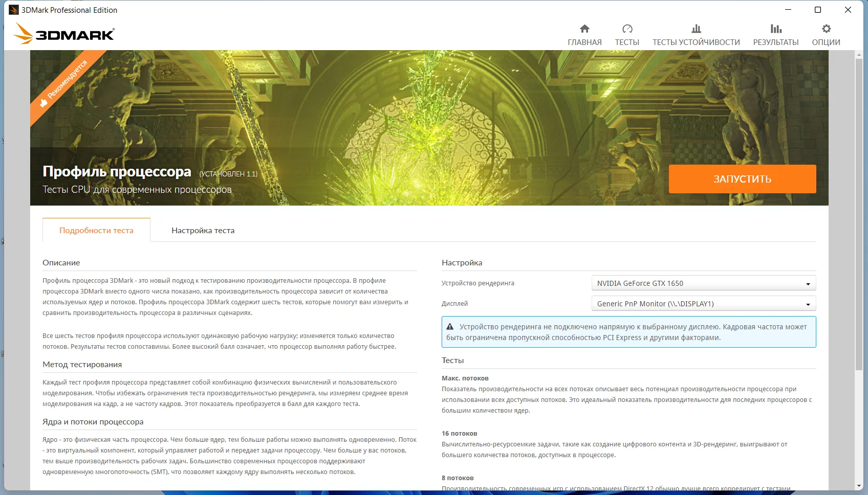The height and width of the screenshot is (495, 868).
Task: Open the Опции gear icon
Action: pos(826,29)
